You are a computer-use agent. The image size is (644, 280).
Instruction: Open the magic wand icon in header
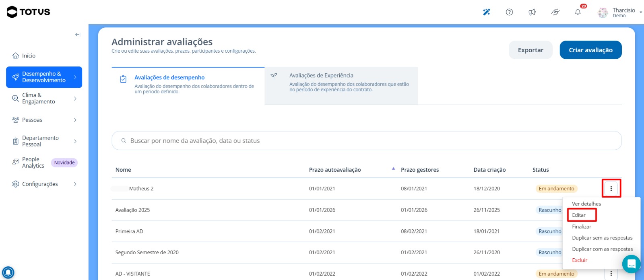(x=487, y=12)
